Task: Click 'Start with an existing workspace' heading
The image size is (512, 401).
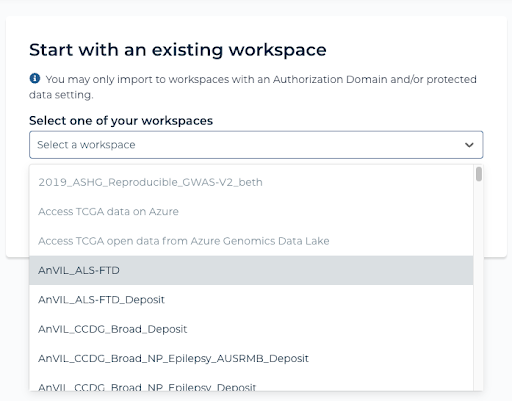Action: pos(178,50)
